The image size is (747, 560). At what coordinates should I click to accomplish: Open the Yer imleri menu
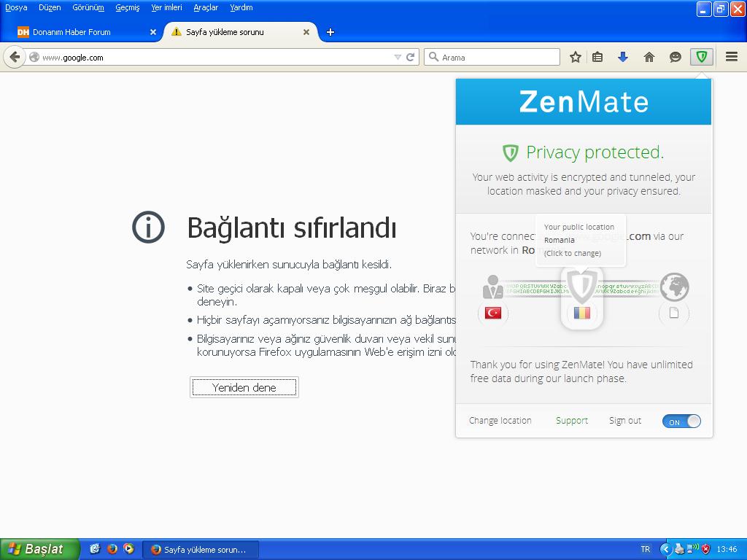tap(167, 7)
